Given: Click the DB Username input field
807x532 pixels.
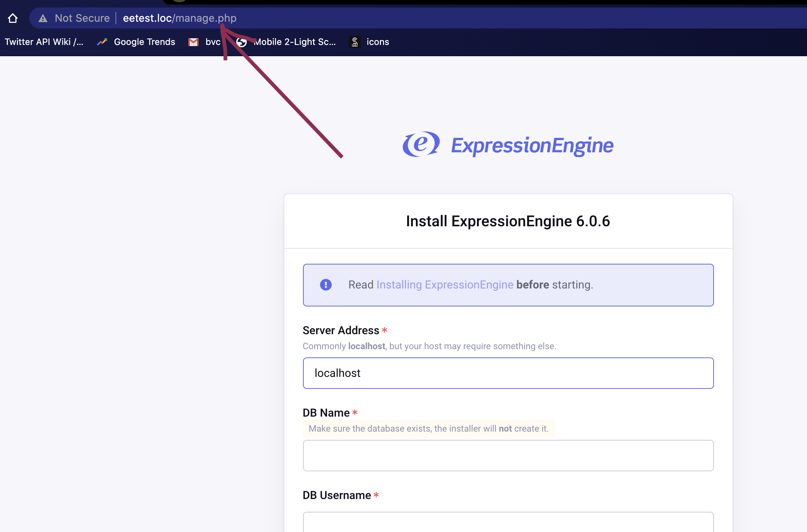Looking at the screenshot, I should tap(508, 522).
